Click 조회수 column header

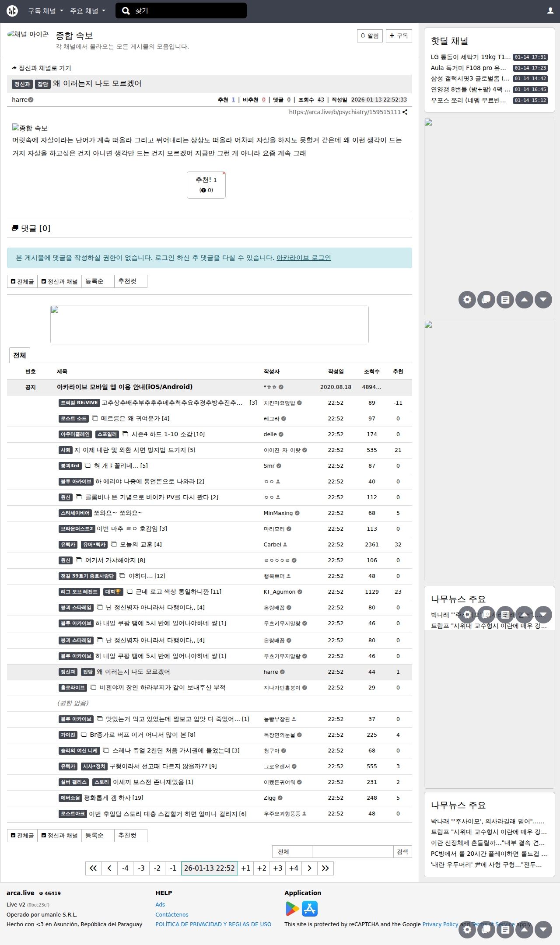pyautogui.click(x=371, y=371)
